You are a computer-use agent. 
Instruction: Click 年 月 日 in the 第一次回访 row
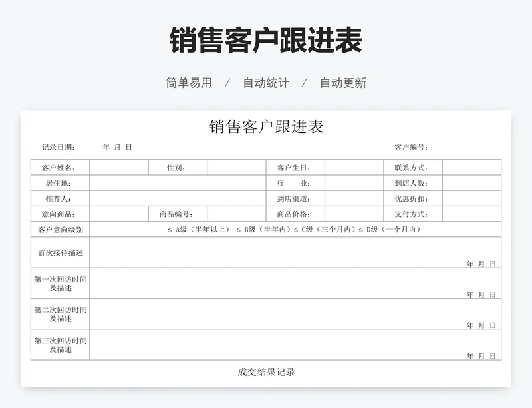pyautogui.click(x=481, y=295)
